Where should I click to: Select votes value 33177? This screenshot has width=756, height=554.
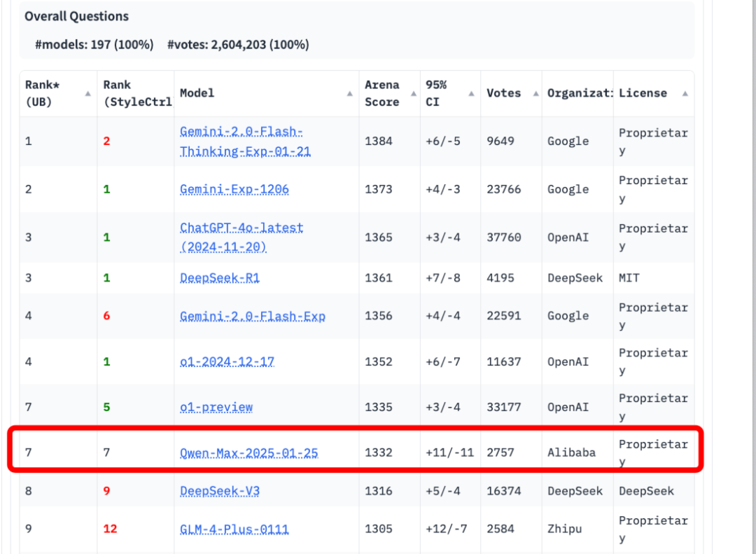[504, 408]
